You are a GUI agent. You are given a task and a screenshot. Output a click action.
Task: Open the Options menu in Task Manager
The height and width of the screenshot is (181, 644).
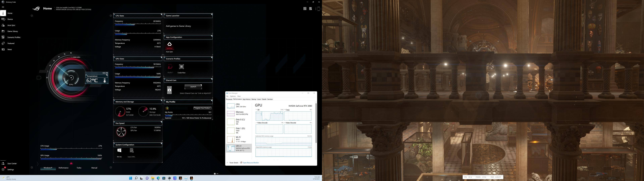click(233, 96)
